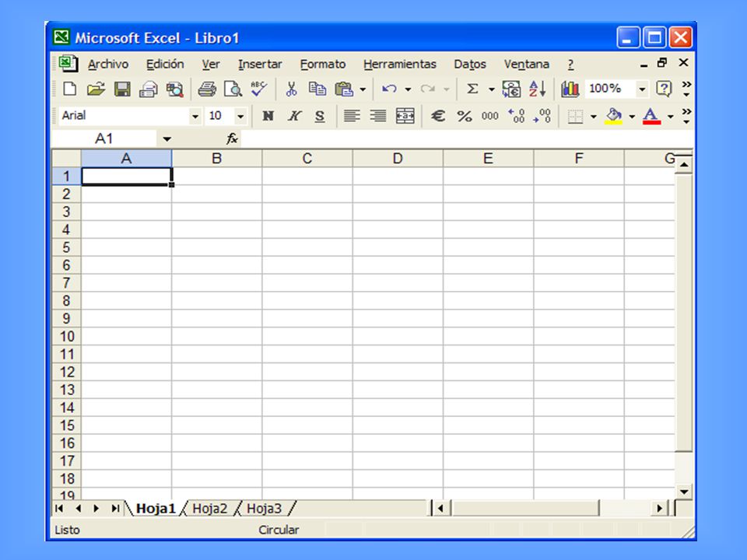Click the Select All corner button
The width and height of the screenshot is (747, 560).
[66, 158]
